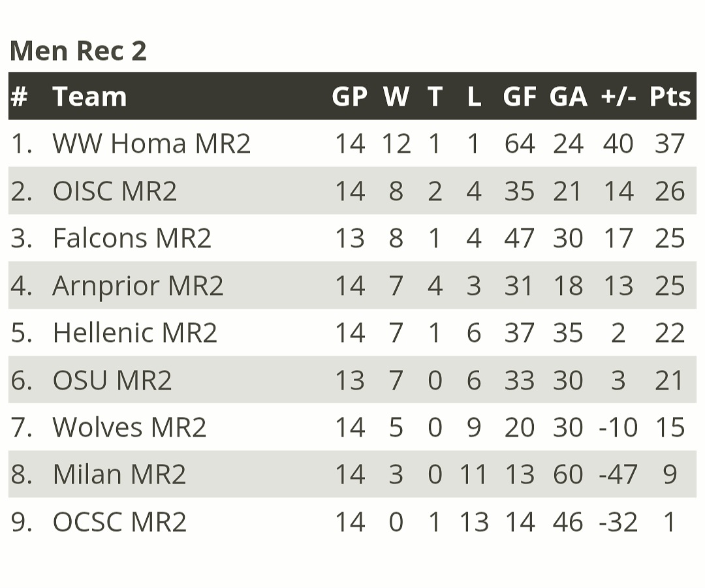Viewport: 705px width, 588px height.
Task: Open Hellenic MR2 team details
Action: [134, 333]
